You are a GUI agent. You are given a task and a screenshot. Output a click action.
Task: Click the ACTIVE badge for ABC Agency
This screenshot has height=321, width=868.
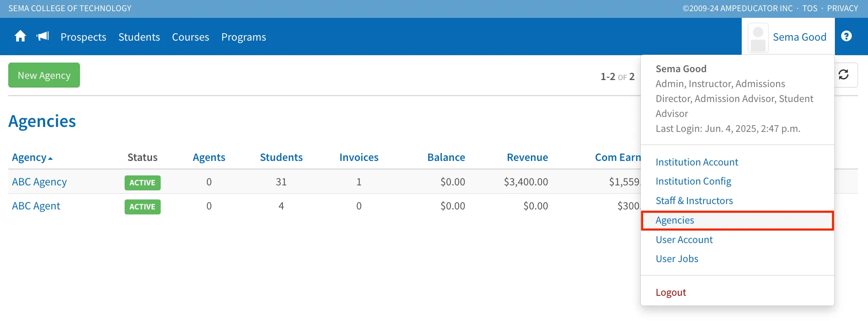[x=142, y=182]
